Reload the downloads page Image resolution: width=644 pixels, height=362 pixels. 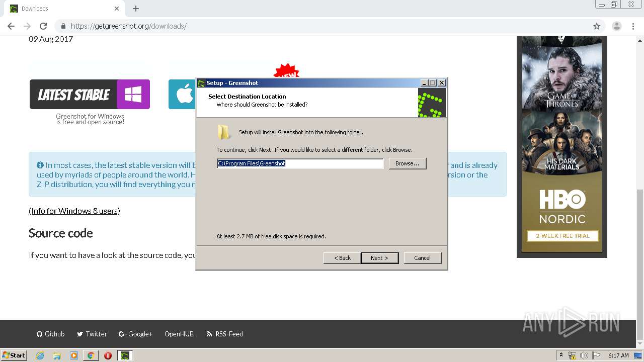(43, 26)
